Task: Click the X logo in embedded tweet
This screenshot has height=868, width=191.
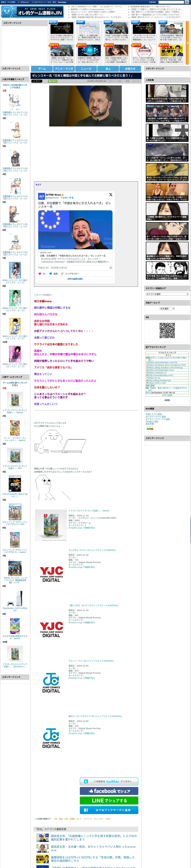Action: tap(111, 195)
